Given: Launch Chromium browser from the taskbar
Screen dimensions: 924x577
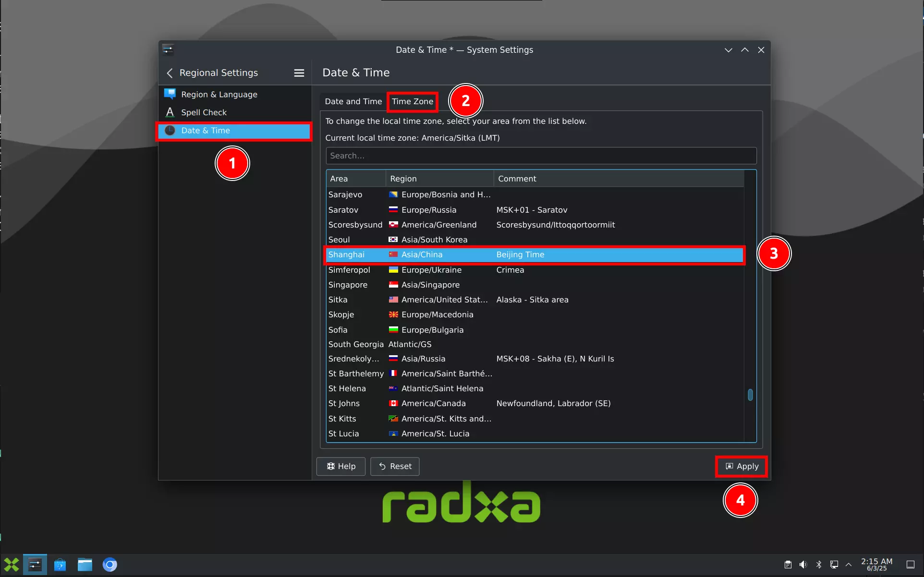Looking at the screenshot, I should pos(110,565).
